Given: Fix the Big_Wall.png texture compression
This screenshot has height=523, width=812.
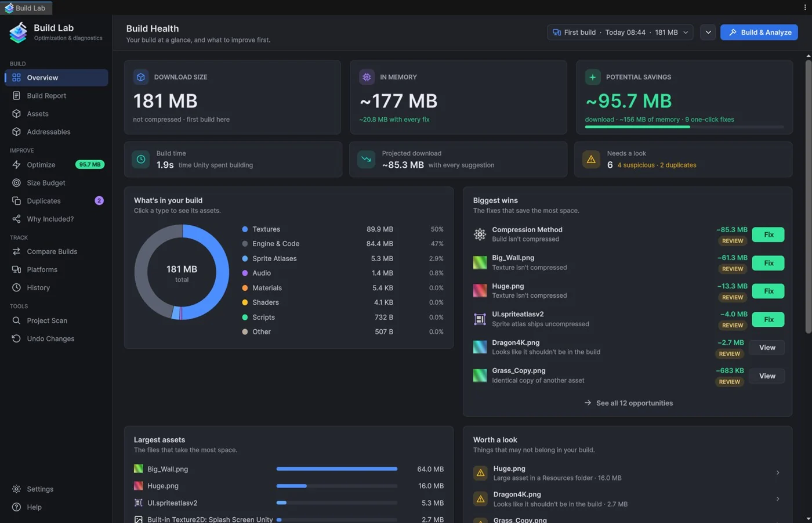Looking at the screenshot, I should pyautogui.click(x=768, y=263).
